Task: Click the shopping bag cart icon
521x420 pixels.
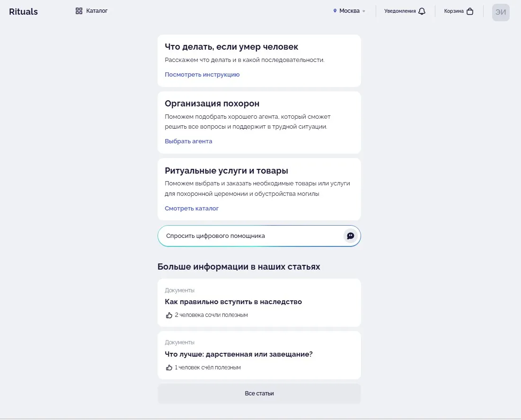Action: pos(470,11)
